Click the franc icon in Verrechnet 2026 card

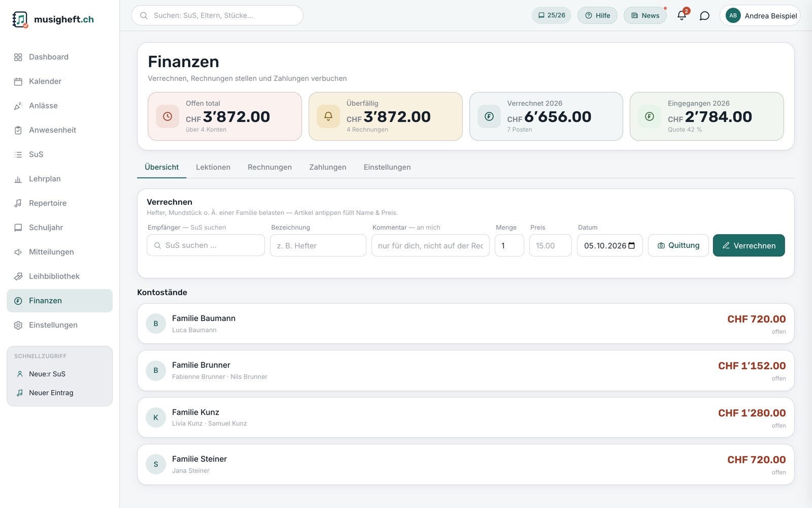click(489, 116)
